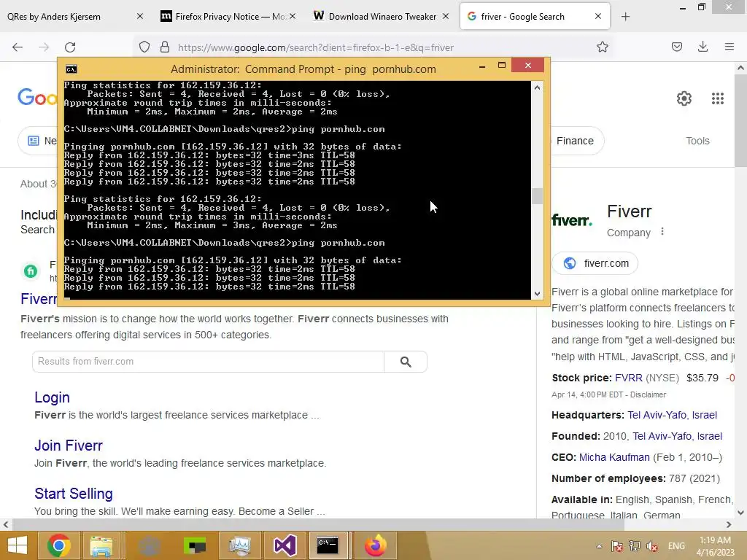Viewport: 747px width, 560px height.
Task: Click the Command Prompt scrollbar thumb
Action: [x=537, y=195]
